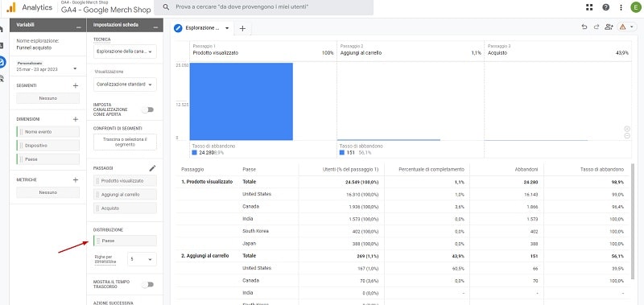Undo the last change with the undo arrow
644x305 pixels.
pos(584,27)
